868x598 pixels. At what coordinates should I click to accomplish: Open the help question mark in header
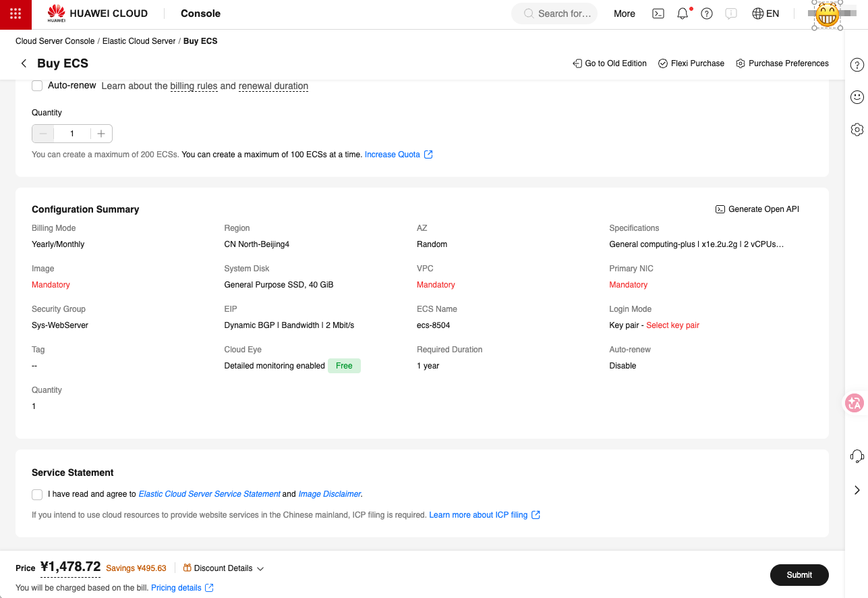pos(707,13)
